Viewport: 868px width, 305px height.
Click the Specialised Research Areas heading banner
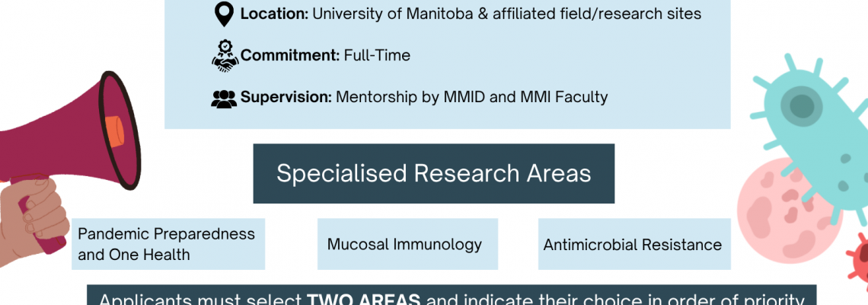[x=433, y=173]
